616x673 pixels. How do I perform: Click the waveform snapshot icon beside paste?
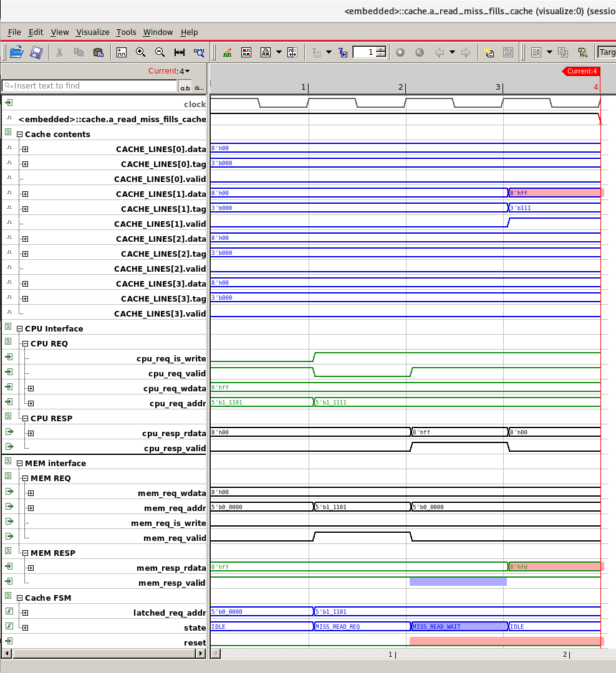coord(122,52)
